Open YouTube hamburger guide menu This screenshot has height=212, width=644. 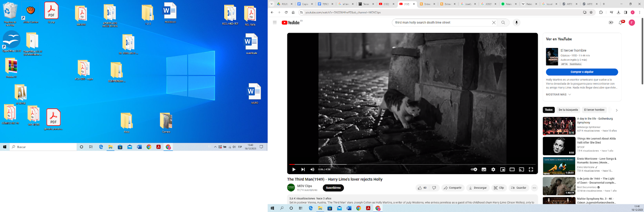pos(275,23)
